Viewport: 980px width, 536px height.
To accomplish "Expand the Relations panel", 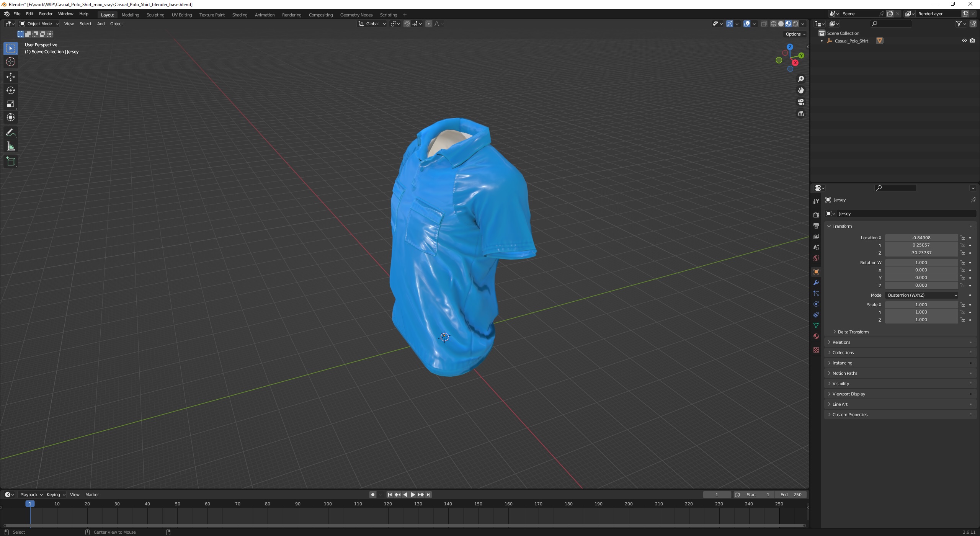I will click(841, 342).
